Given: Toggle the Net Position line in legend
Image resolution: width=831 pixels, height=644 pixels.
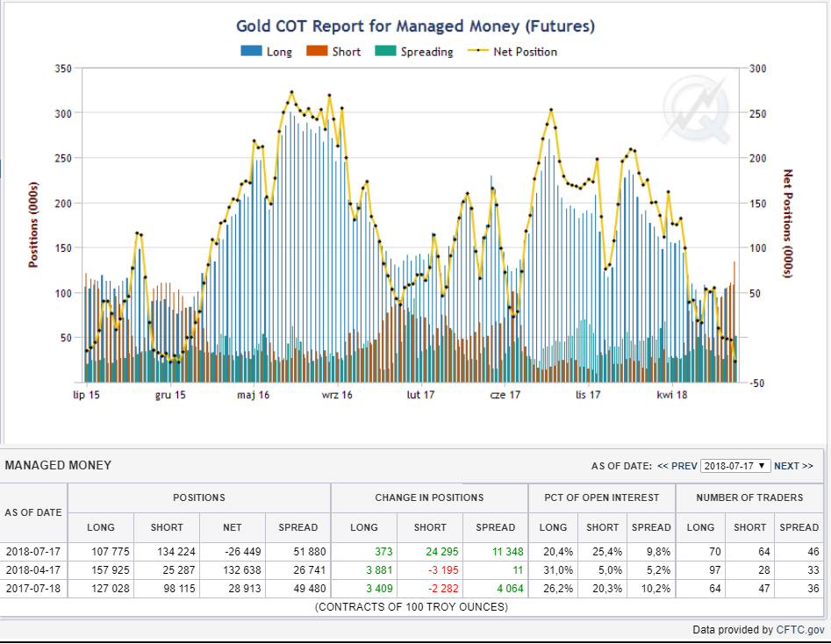Looking at the screenshot, I should click(512, 52).
